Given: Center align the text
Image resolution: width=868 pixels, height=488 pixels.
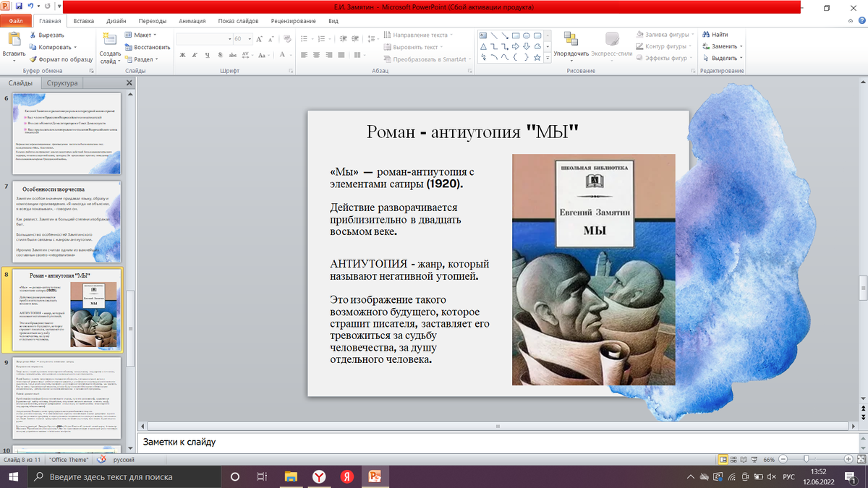Looking at the screenshot, I should click(317, 55).
